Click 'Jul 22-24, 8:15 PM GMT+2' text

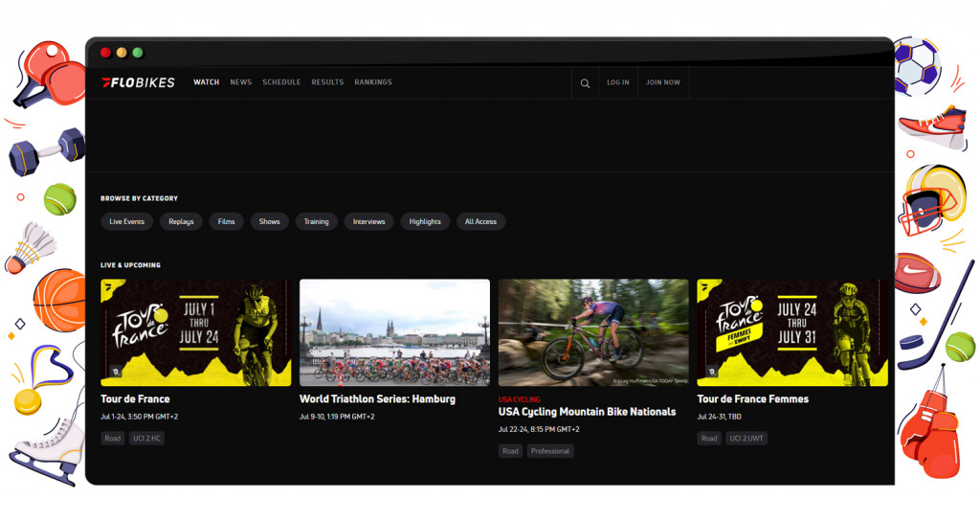coord(539,429)
